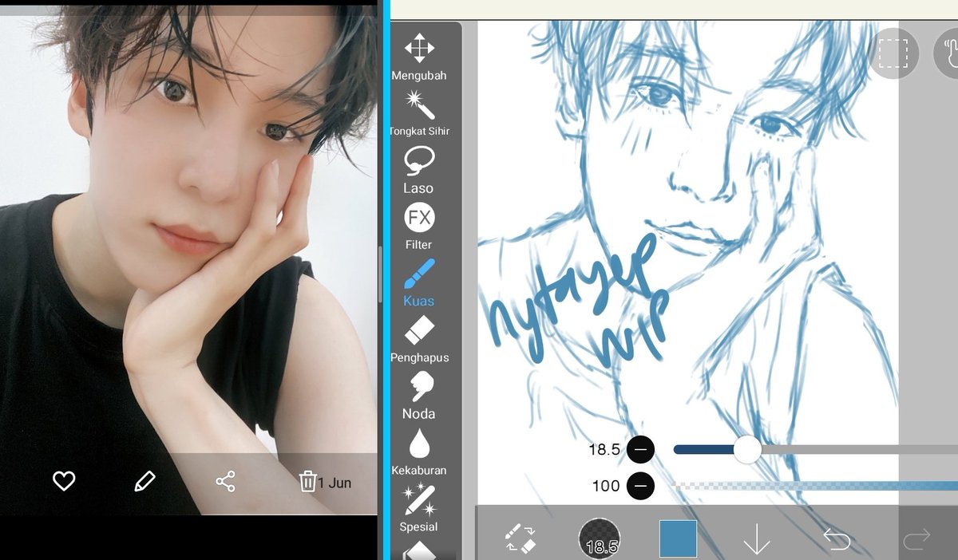Open the FX Filter tool

click(419, 227)
